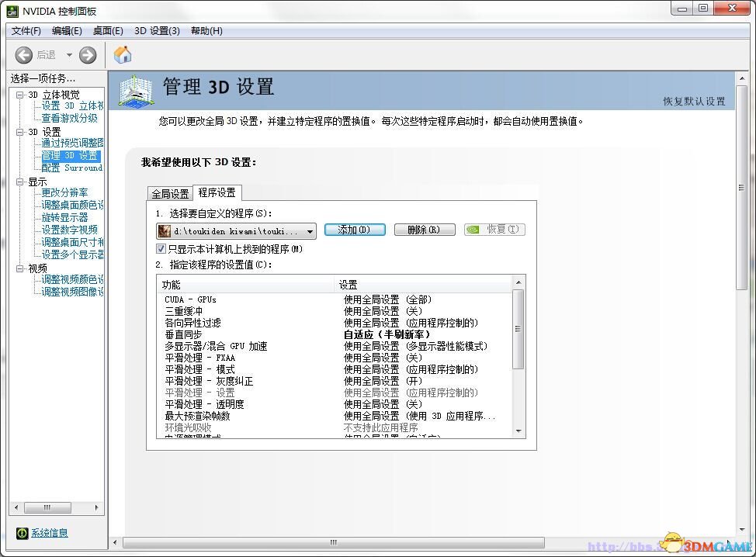Collapse the 3D 设置 tree node
Screen dimensions: 756x557
[x=19, y=132]
